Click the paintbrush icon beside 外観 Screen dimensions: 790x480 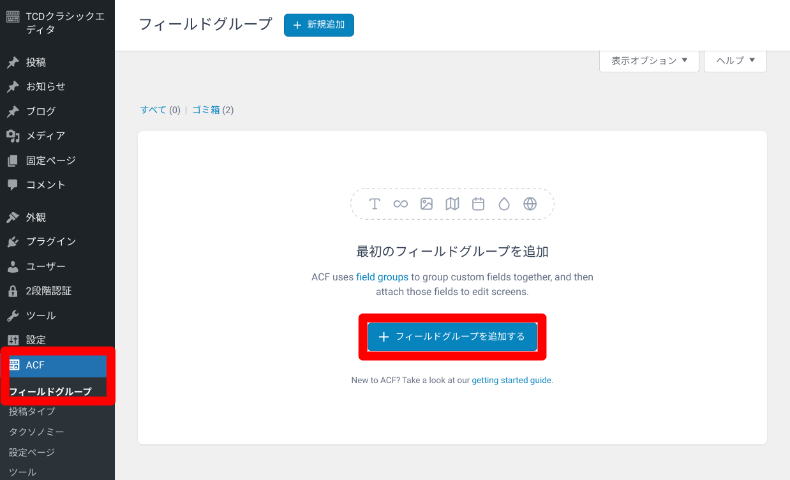pos(13,217)
